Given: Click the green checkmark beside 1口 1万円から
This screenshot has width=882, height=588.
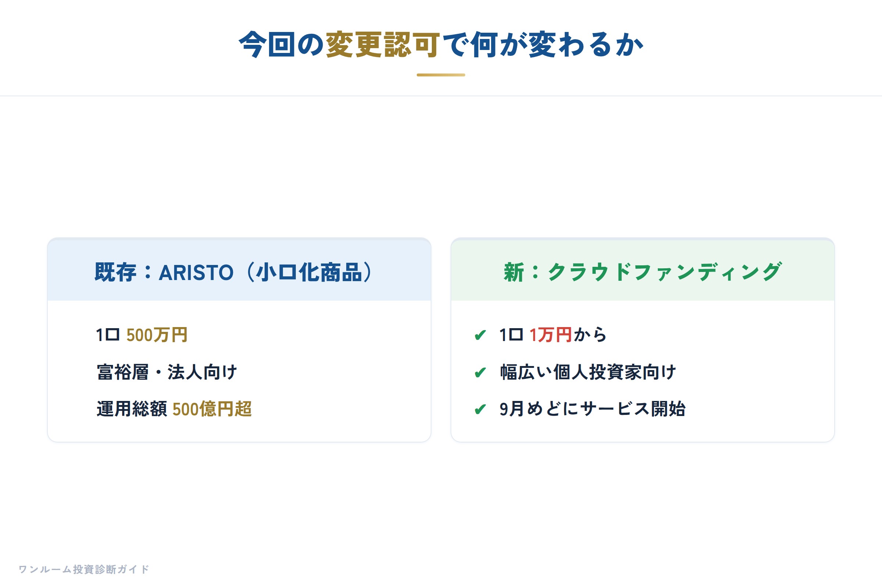Looking at the screenshot, I should point(480,335).
